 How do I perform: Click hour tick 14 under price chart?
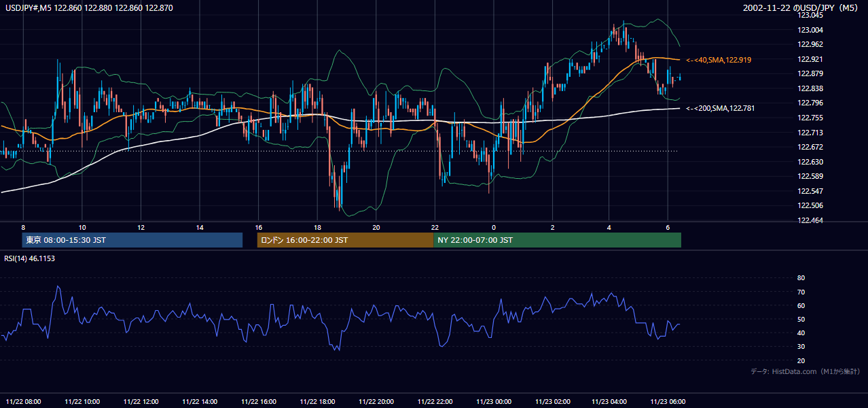[x=200, y=227]
